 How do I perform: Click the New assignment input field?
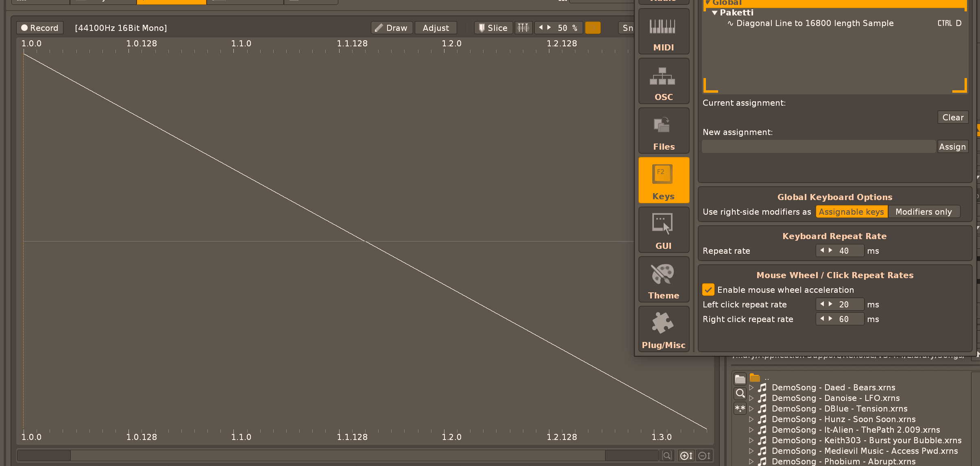click(x=818, y=147)
